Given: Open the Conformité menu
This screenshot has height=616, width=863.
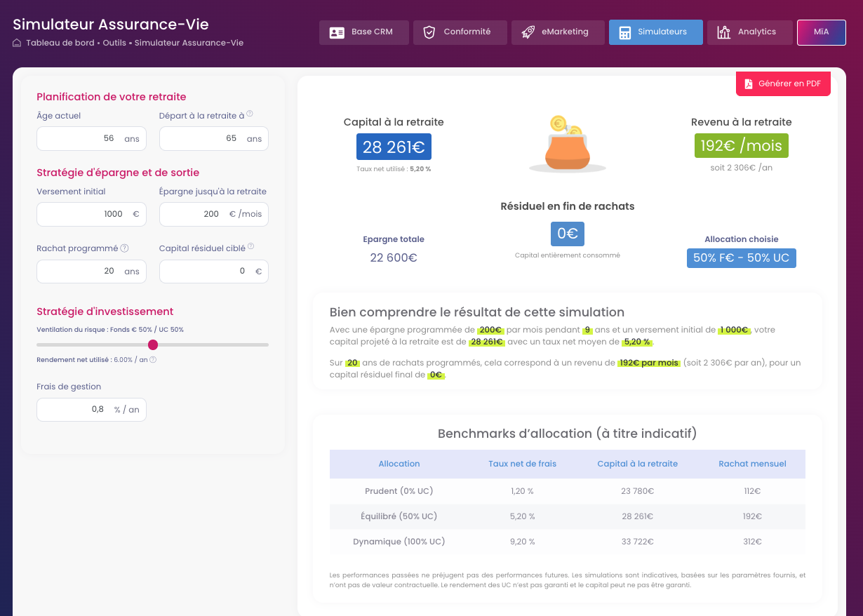Looking at the screenshot, I should [460, 32].
